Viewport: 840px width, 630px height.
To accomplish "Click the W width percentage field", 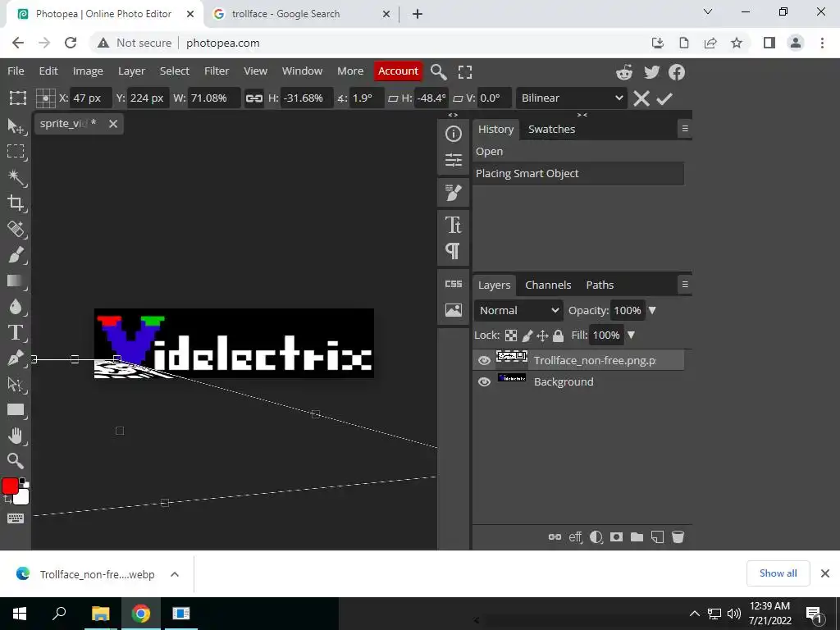I will coord(213,98).
